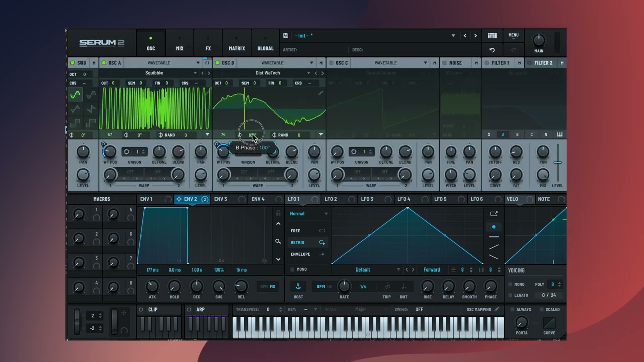644x362 pixels.
Task: Select filter routing B button
Action: coord(517,134)
